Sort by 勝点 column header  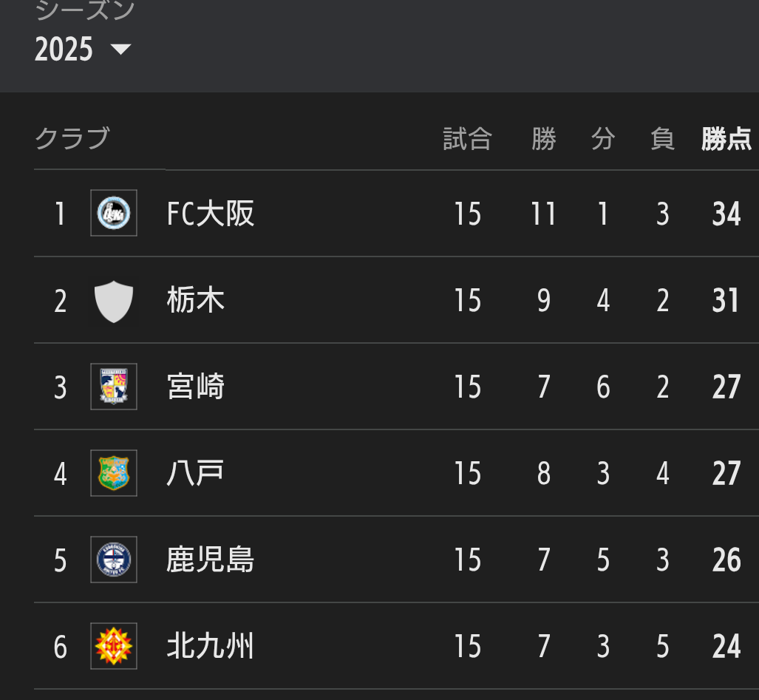pos(726,139)
